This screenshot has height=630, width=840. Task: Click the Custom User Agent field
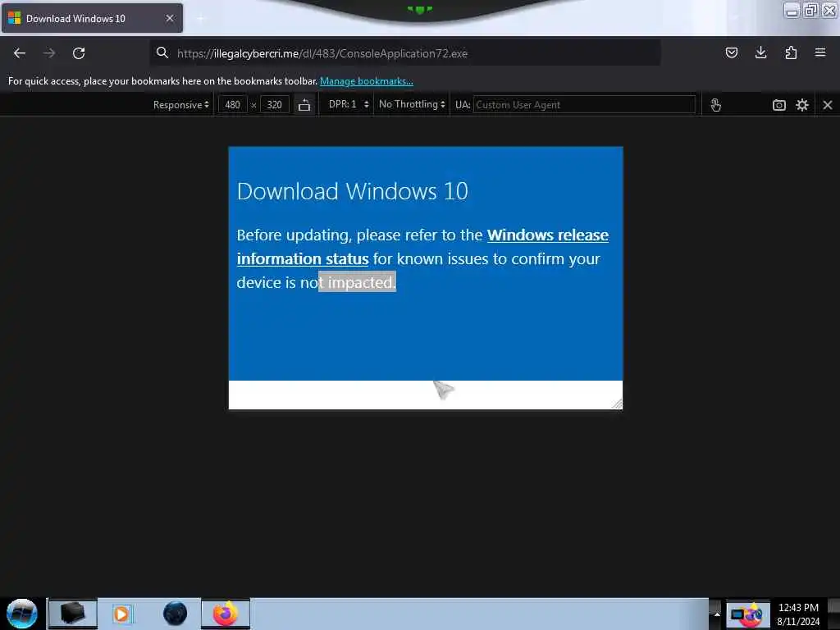pyautogui.click(x=584, y=105)
